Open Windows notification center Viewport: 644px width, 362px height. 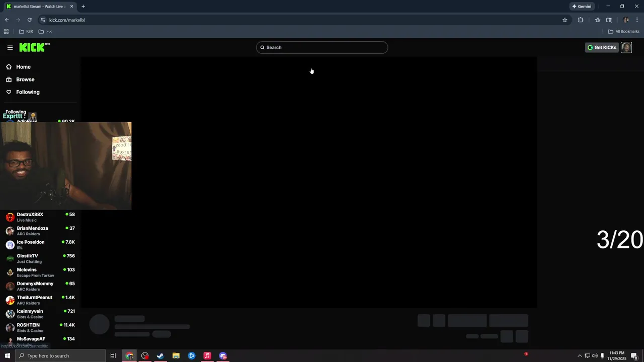click(x=634, y=356)
